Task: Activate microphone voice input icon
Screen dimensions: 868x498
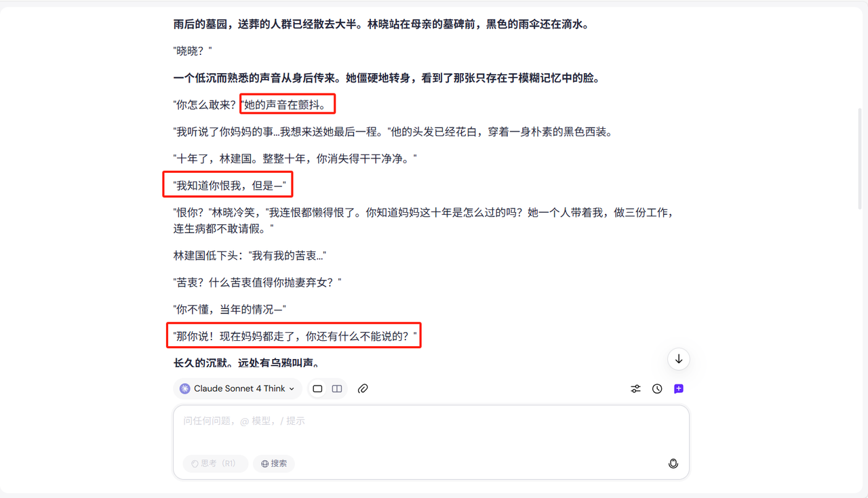Action: pos(673,463)
